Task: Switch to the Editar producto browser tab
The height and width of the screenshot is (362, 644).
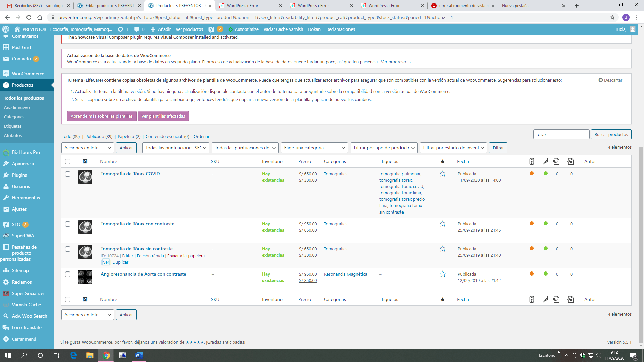Action: point(109,6)
